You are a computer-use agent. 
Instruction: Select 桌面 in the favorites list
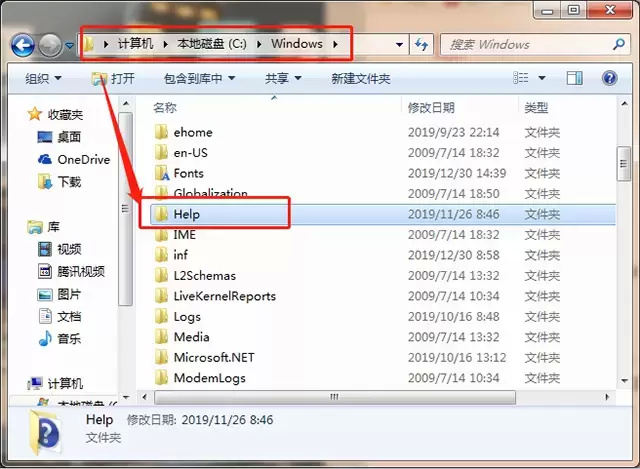[68, 137]
